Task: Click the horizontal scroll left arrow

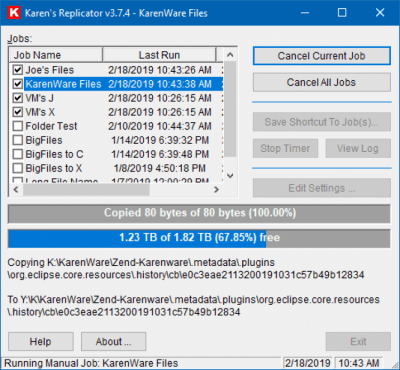Action: coord(16,190)
